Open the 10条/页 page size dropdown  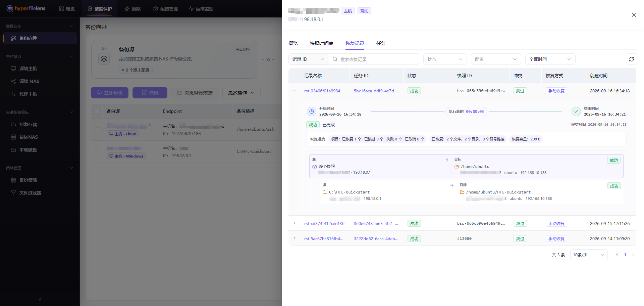[589, 255]
